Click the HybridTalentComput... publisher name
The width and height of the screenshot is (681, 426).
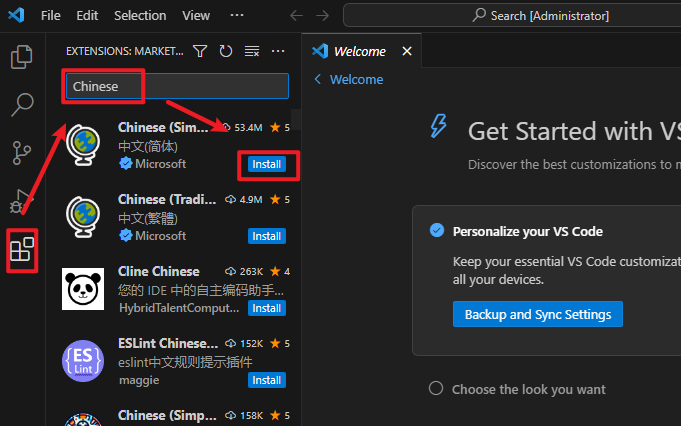pos(179,308)
